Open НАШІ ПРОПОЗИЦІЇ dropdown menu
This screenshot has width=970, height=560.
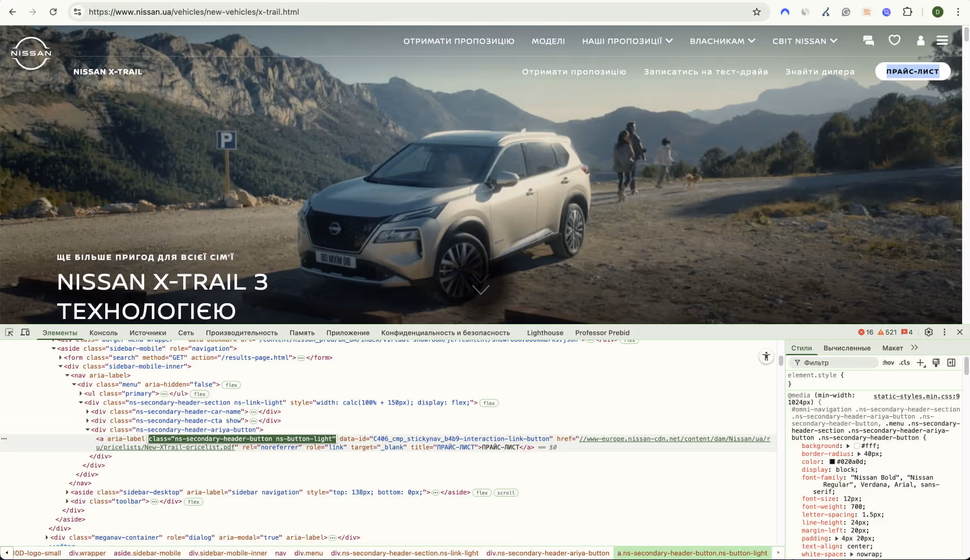pyautogui.click(x=627, y=41)
